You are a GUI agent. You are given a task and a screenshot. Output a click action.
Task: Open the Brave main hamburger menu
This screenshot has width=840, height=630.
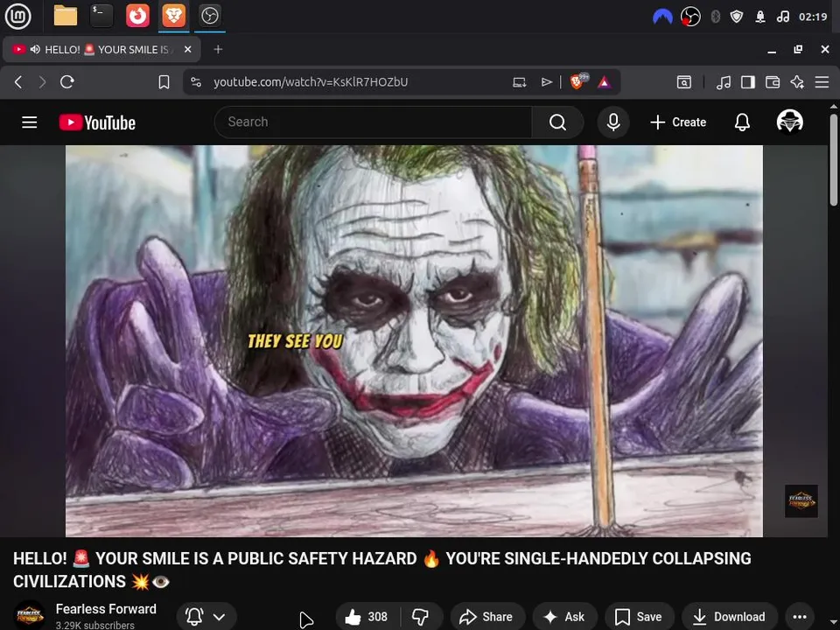pos(822,82)
